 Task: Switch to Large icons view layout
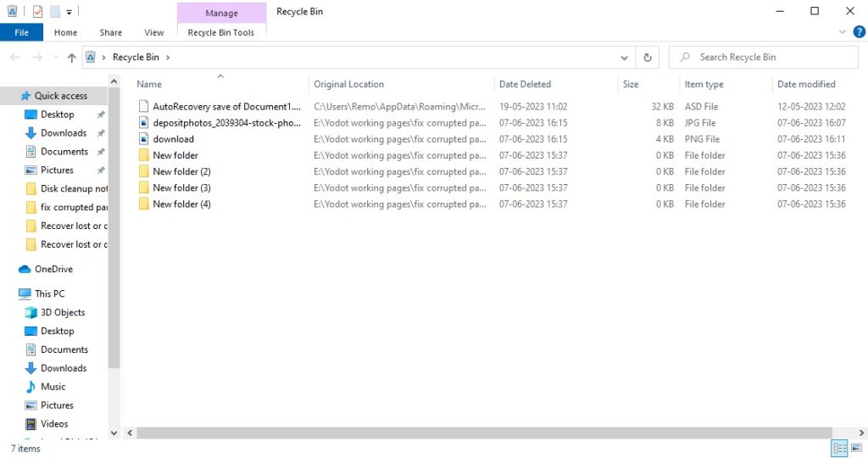(x=856, y=448)
